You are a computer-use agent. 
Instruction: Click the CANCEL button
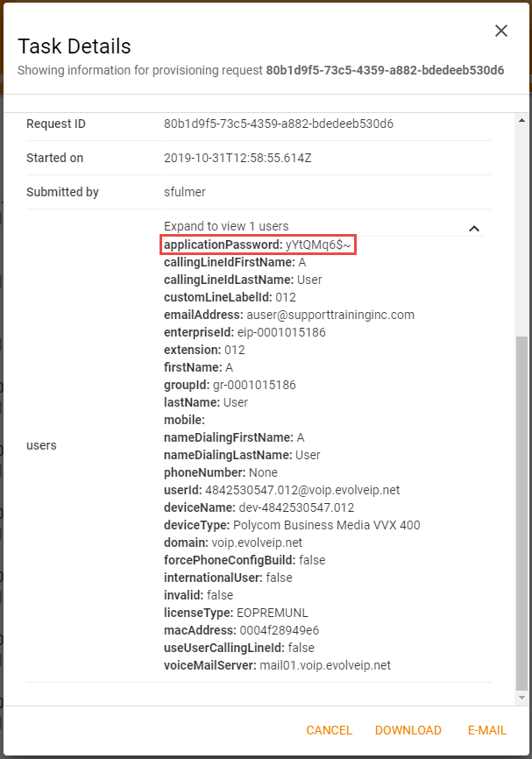click(329, 730)
